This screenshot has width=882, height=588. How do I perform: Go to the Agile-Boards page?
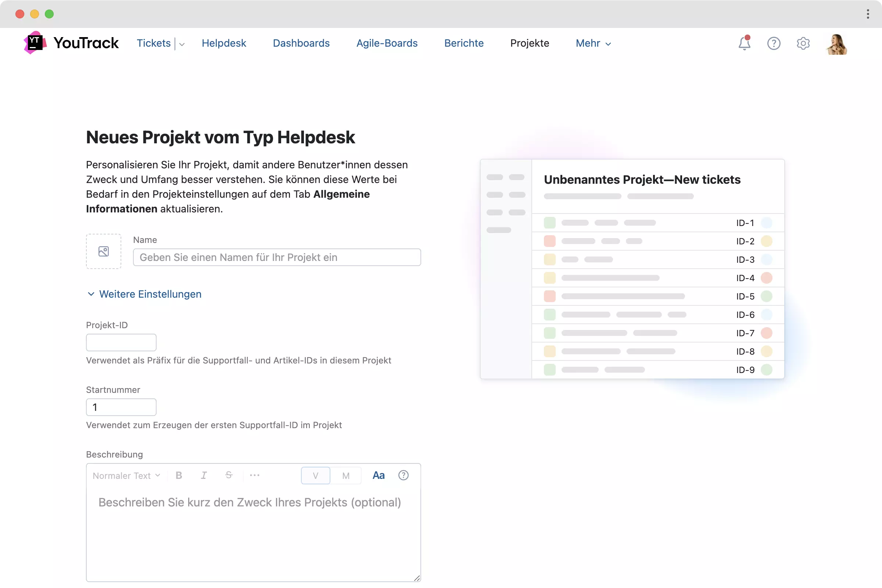pos(387,43)
